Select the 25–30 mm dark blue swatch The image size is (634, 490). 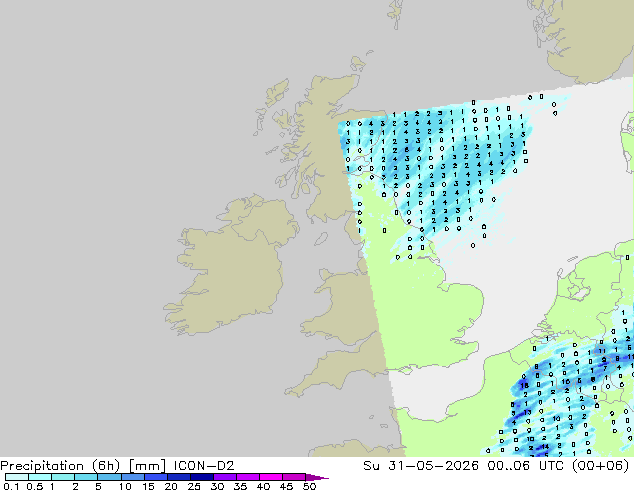(202, 477)
